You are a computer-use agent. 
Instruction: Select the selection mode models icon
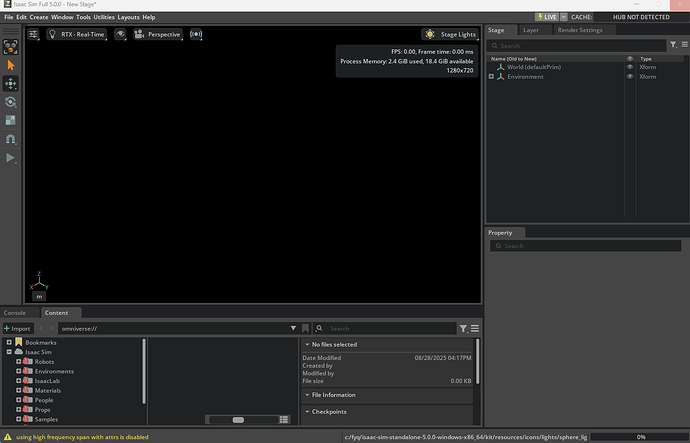[11, 47]
